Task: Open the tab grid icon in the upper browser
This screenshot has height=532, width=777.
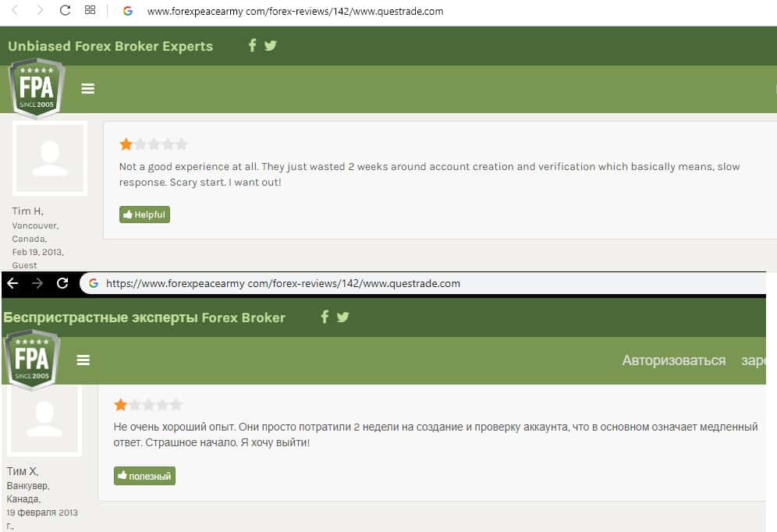Action: pos(90,10)
